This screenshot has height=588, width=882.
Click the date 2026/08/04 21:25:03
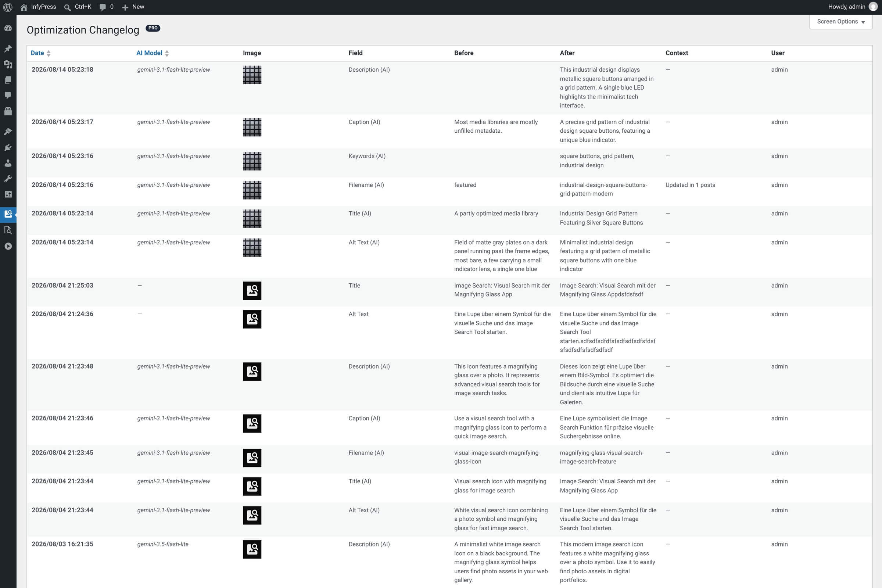(62, 286)
